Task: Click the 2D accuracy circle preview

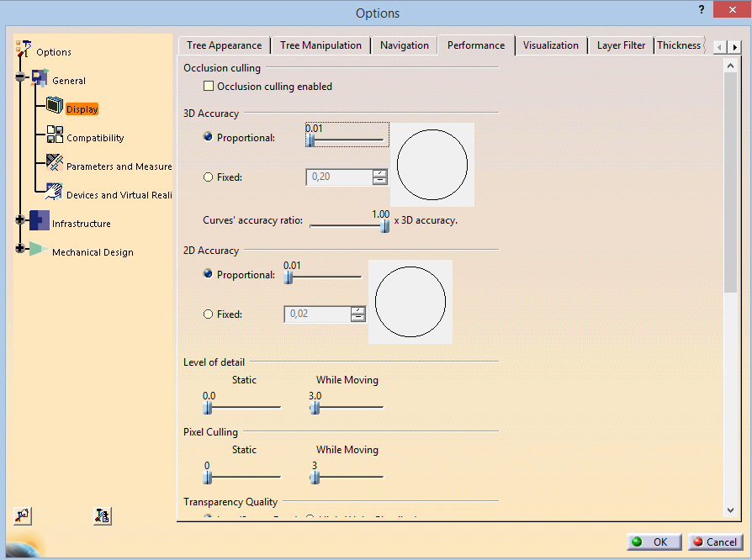Action: coord(410,302)
